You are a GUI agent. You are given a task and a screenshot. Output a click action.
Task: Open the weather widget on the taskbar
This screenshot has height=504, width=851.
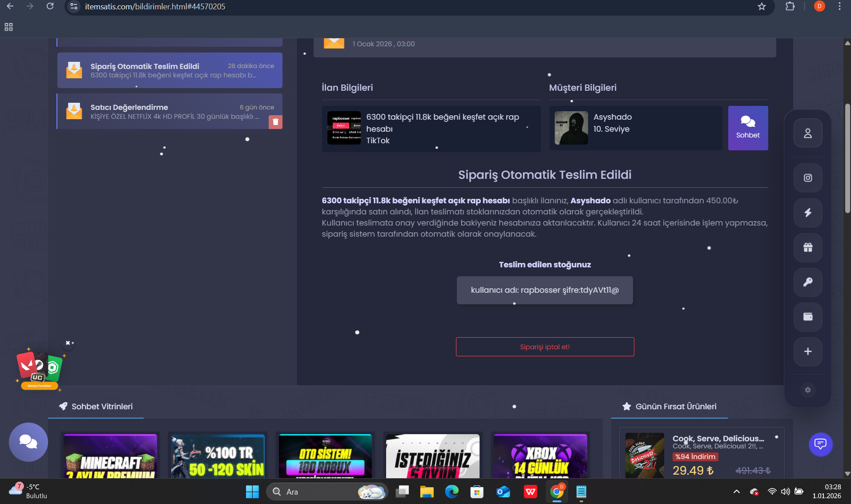click(28, 492)
